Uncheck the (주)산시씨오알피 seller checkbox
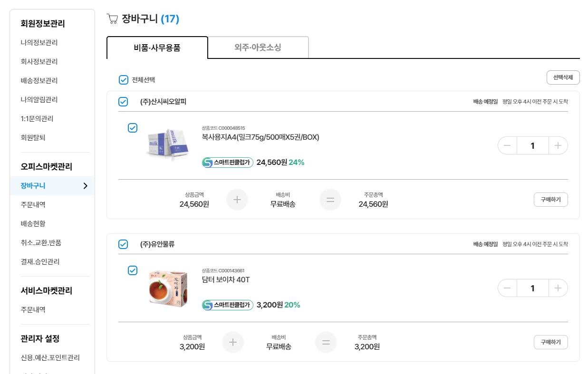The width and height of the screenshot is (588, 374). pyautogui.click(x=123, y=102)
